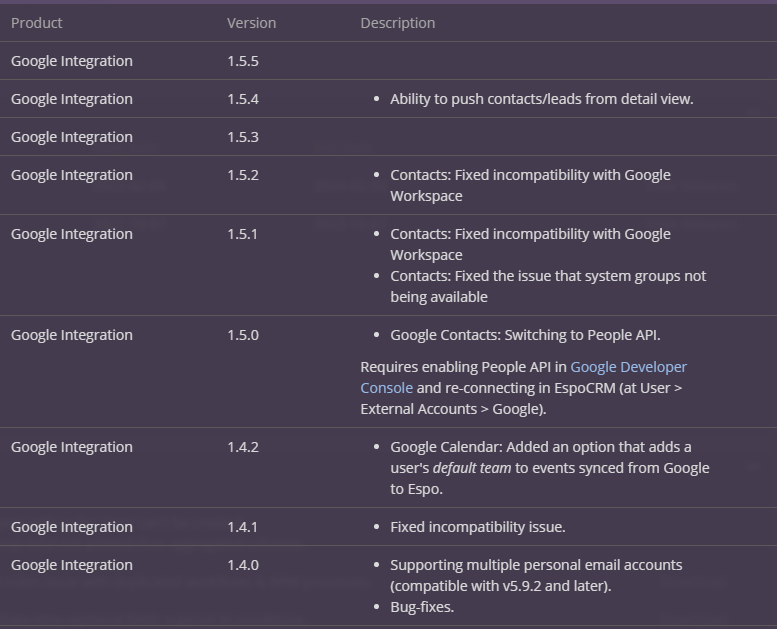Select version number 1.5.4

pyautogui.click(x=243, y=99)
